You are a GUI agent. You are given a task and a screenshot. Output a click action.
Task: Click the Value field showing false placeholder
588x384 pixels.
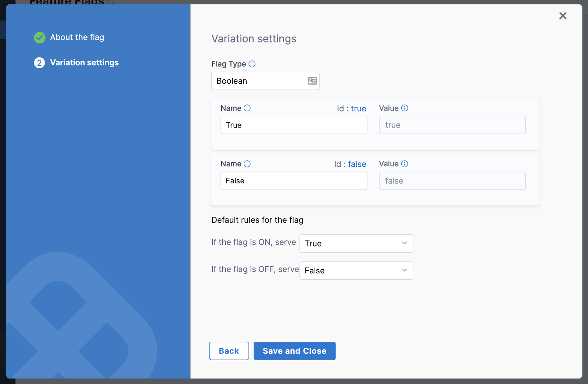click(x=452, y=180)
